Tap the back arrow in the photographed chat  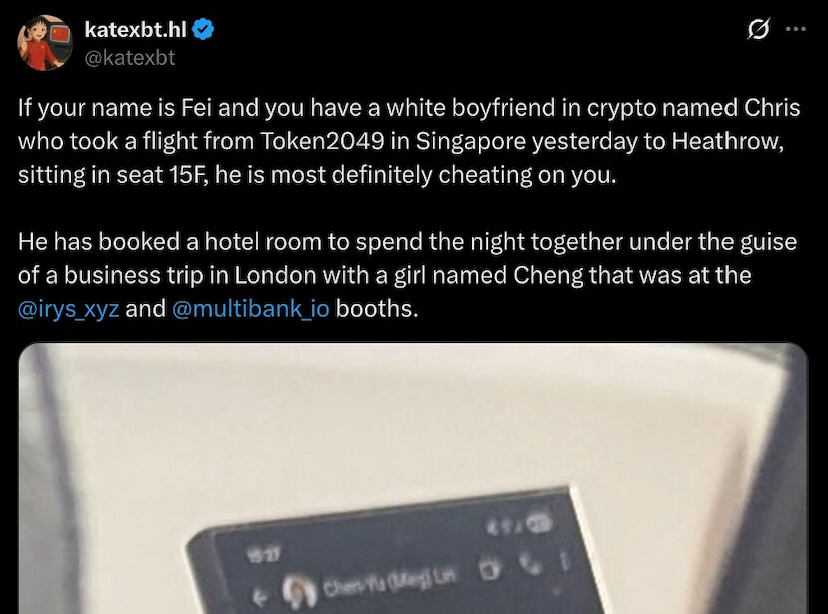pyautogui.click(x=259, y=599)
